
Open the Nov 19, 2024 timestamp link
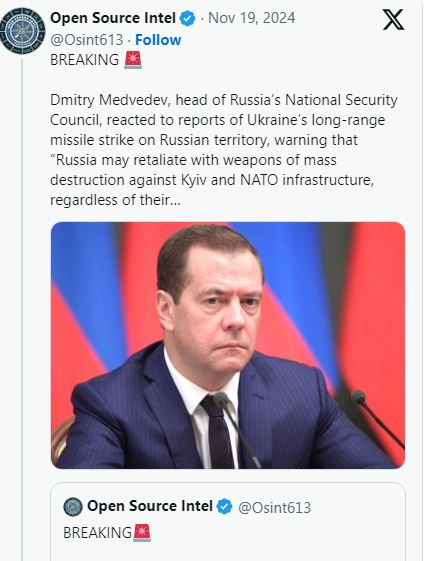[x=251, y=18]
